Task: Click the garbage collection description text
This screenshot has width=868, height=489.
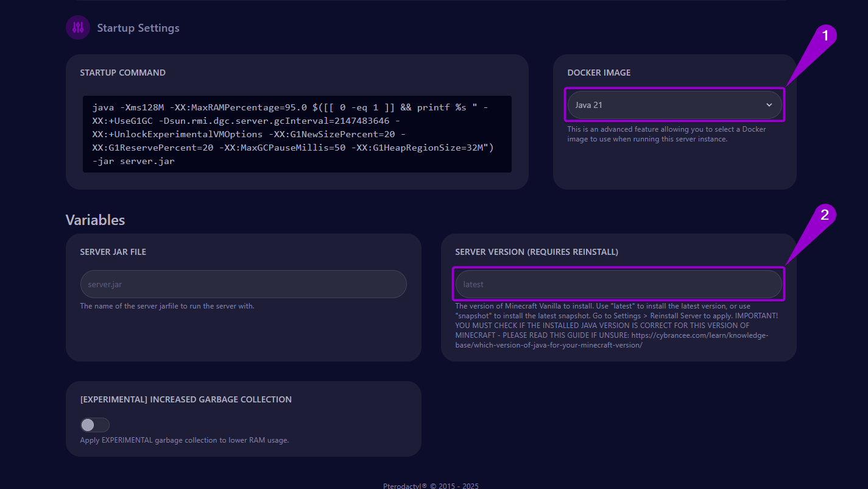Action: [184, 440]
